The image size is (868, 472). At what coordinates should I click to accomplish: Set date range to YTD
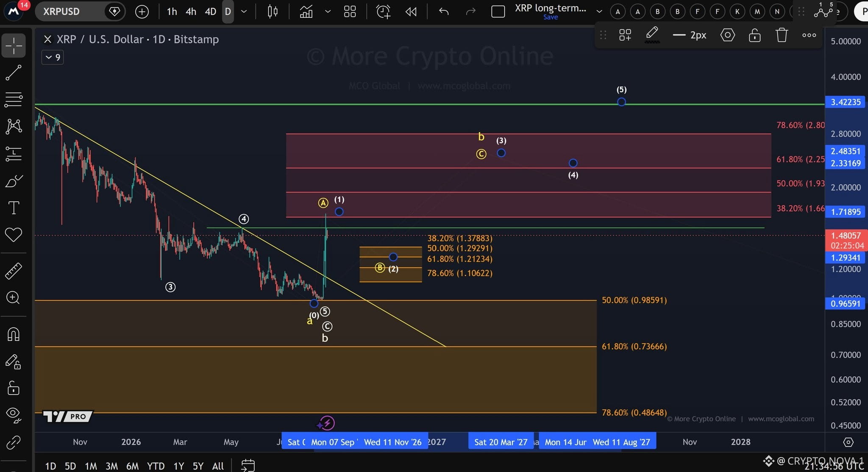[156, 466]
